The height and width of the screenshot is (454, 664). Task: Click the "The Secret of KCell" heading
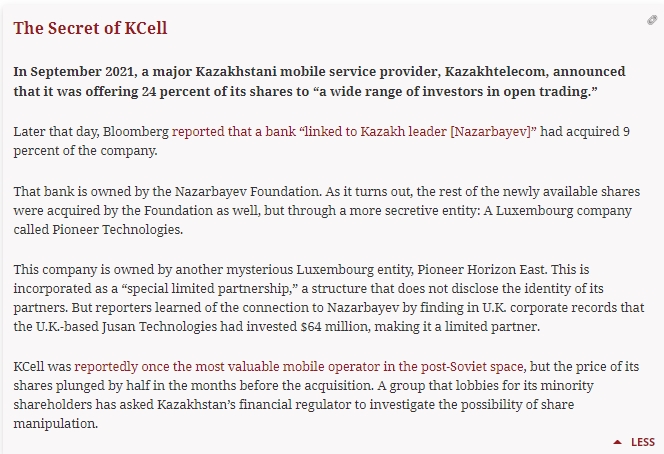tap(90, 28)
